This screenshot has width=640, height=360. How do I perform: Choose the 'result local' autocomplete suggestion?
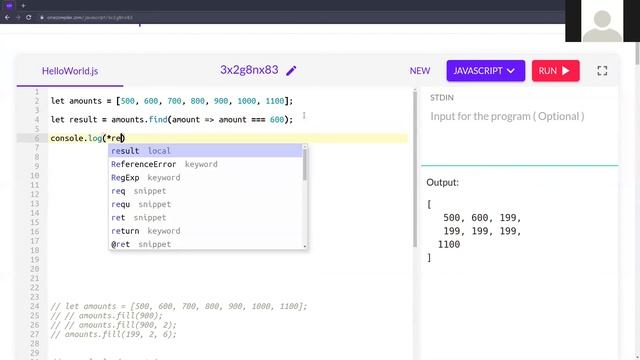click(x=206, y=151)
